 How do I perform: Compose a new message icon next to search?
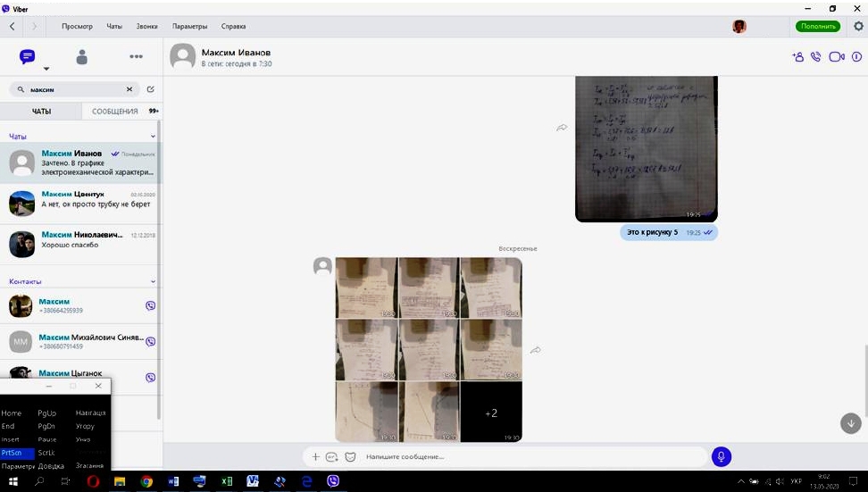(150, 89)
